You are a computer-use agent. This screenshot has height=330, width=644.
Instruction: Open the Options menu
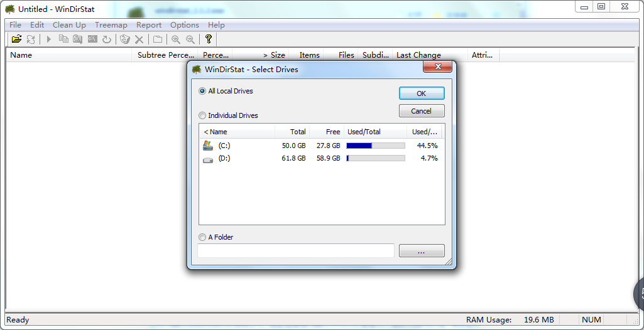(185, 25)
